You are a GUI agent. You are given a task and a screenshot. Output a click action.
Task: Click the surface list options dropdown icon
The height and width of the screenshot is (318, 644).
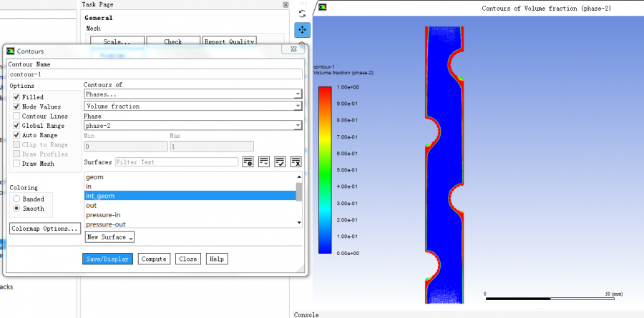coord(264,162)
